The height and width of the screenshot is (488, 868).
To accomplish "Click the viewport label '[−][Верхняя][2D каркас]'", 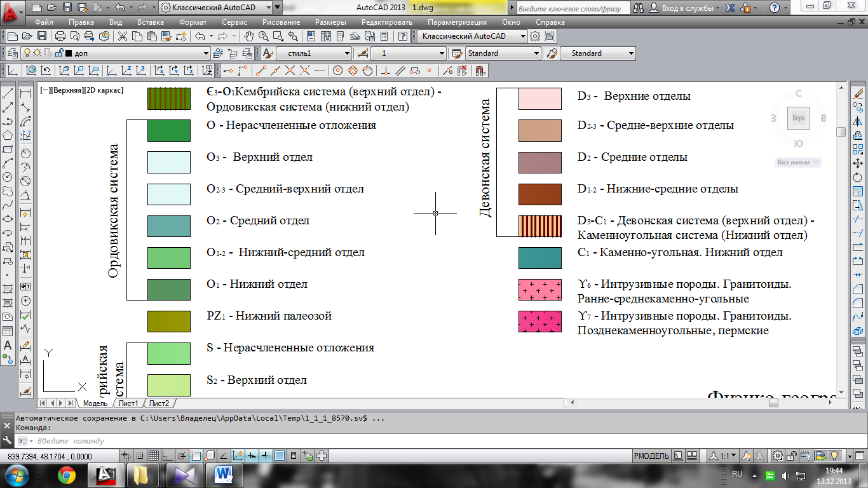I will pos(83,90).
